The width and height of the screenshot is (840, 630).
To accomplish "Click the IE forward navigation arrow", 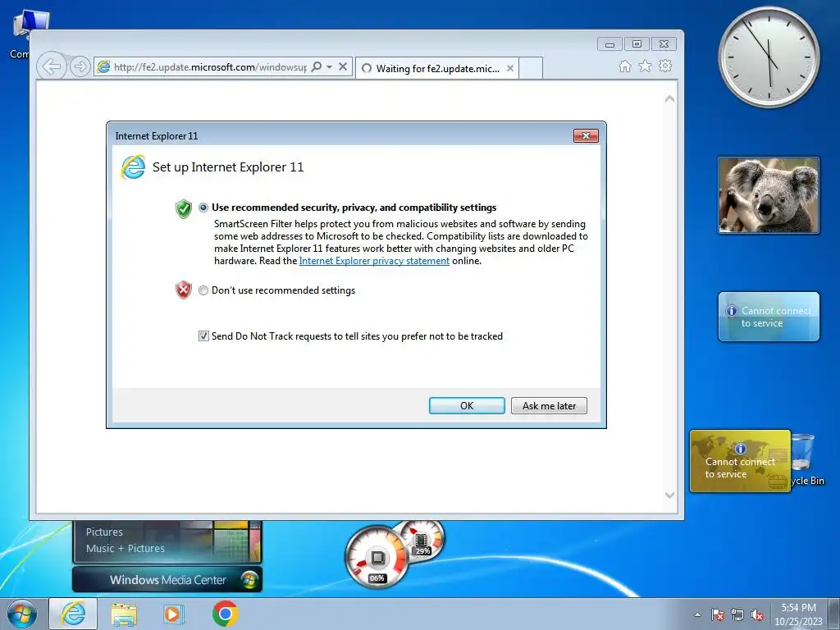I will [80, 66].
